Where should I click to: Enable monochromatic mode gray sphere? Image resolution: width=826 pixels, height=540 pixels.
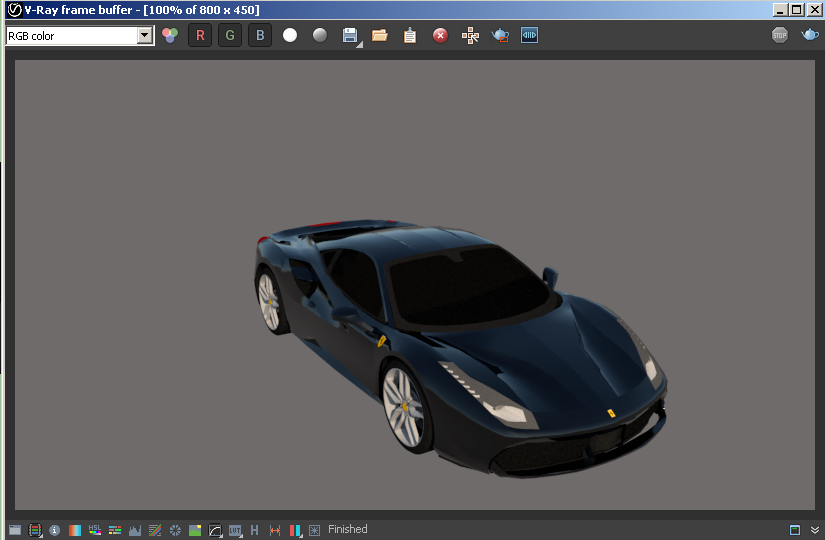320,35
